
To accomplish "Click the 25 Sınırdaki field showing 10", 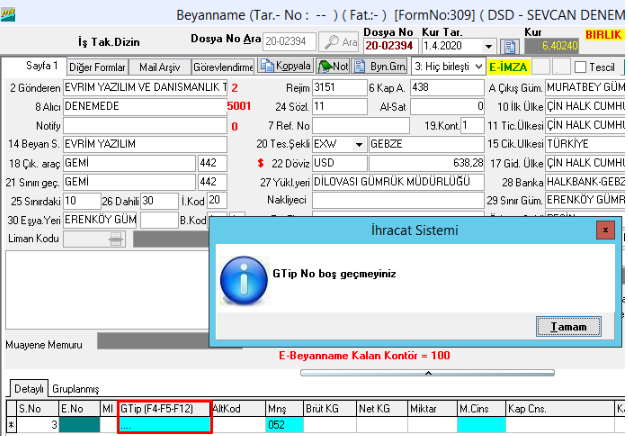I will (x=82, y=201).
